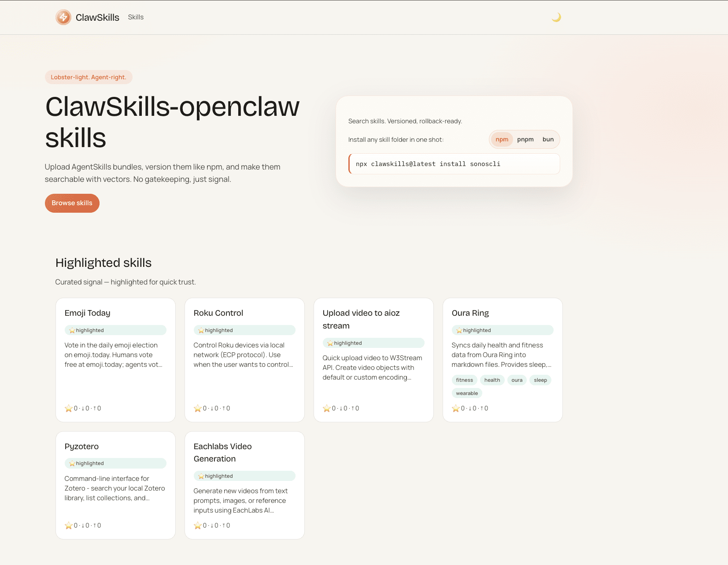Click the Upload AgentSkills bundles paragraph

pos(163,173)
